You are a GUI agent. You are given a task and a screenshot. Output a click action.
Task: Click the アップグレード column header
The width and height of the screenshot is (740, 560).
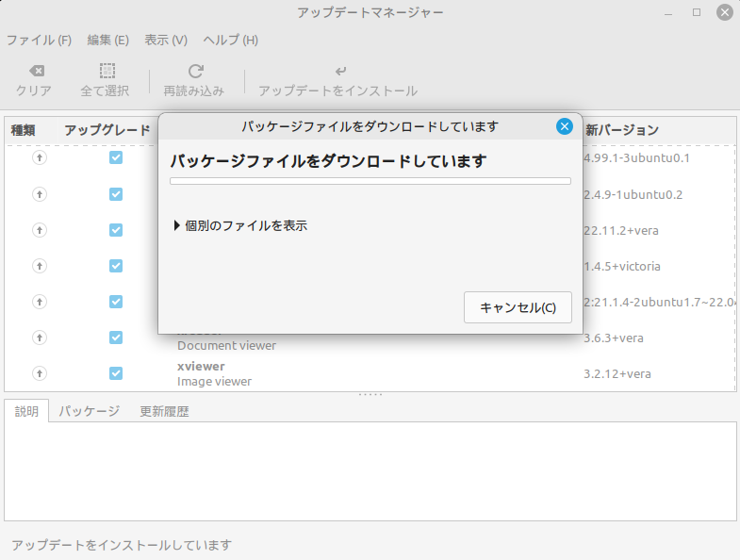tap(107, 130)
